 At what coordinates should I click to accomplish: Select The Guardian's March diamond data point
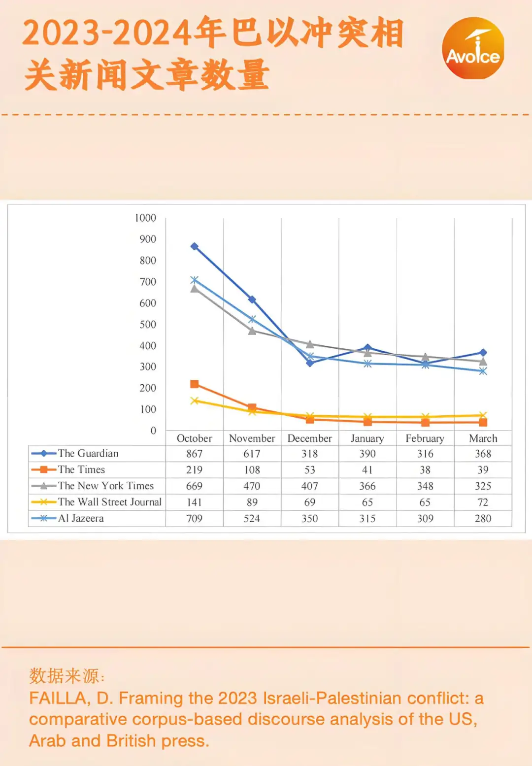(x=483, y=353)
